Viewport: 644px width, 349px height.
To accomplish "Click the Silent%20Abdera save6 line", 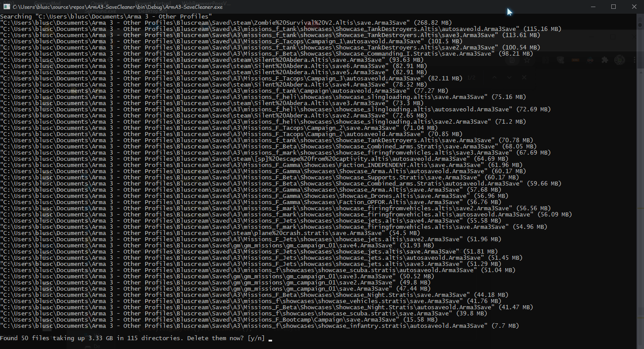I will pyautogui.click(x=213, y=66).
